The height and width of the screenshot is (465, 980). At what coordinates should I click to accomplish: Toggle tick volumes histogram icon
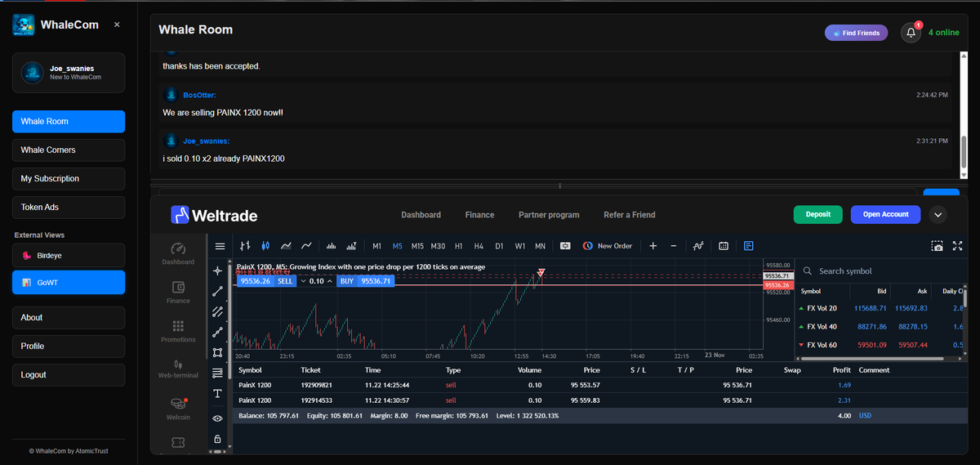[x=332, y=246]
